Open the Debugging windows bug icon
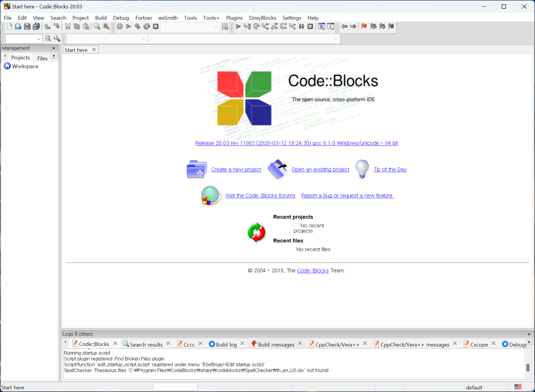The height and width of the screenshot is (392, 535). point(321,26)
